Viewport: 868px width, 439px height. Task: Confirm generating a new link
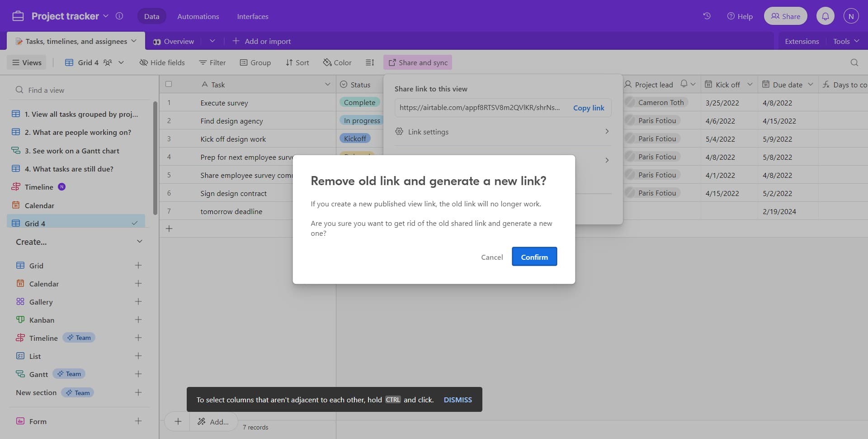tap(534, 257)
